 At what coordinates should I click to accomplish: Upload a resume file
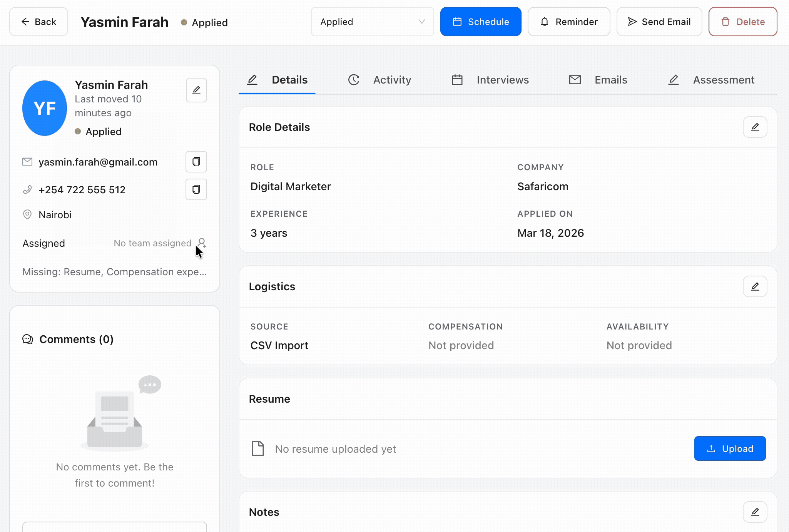click(x=730, y=448)
